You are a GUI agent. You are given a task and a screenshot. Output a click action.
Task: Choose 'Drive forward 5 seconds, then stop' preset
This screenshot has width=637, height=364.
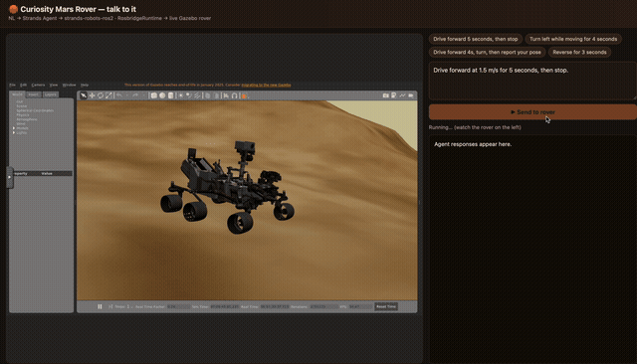[x=476, y=39]
